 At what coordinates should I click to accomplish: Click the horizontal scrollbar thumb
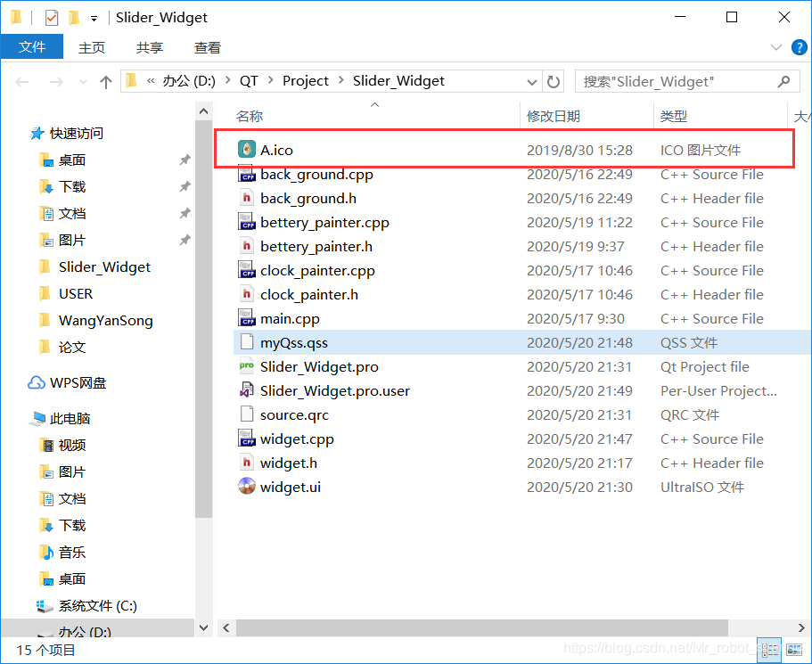coord(482,627)
